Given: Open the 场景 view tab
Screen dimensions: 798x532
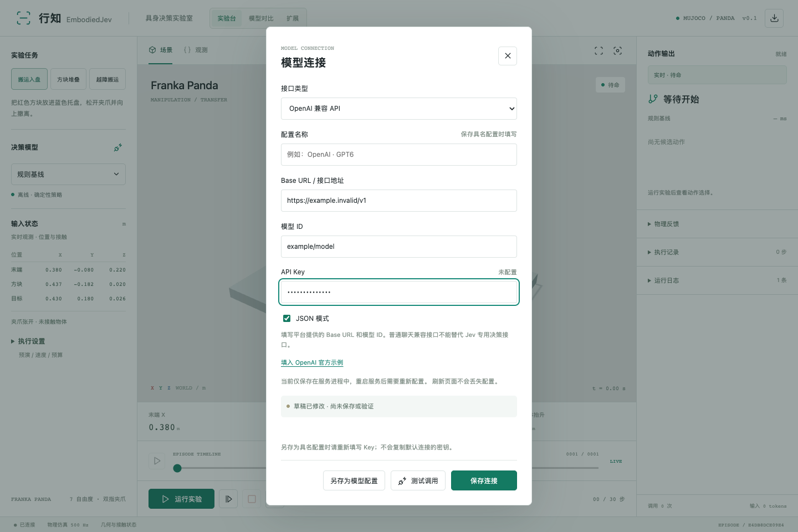Looking at the screenshot, I should coord(161,50).
